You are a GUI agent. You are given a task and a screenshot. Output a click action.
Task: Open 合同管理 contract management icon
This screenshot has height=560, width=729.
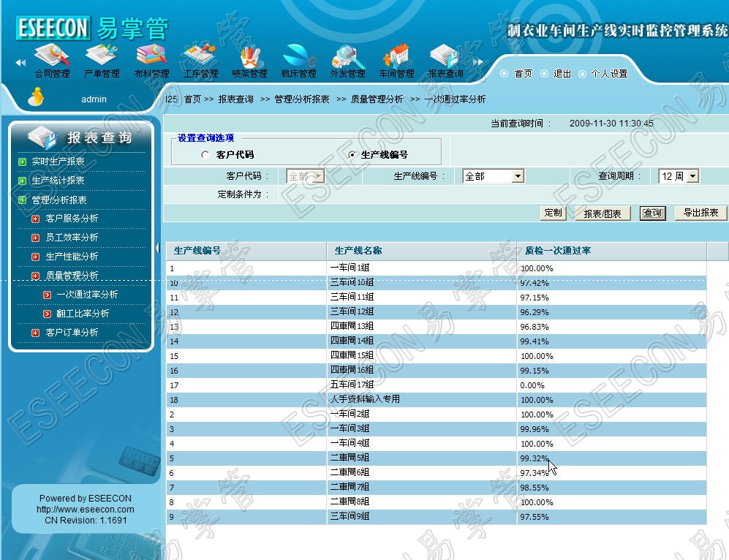point(52,57)
